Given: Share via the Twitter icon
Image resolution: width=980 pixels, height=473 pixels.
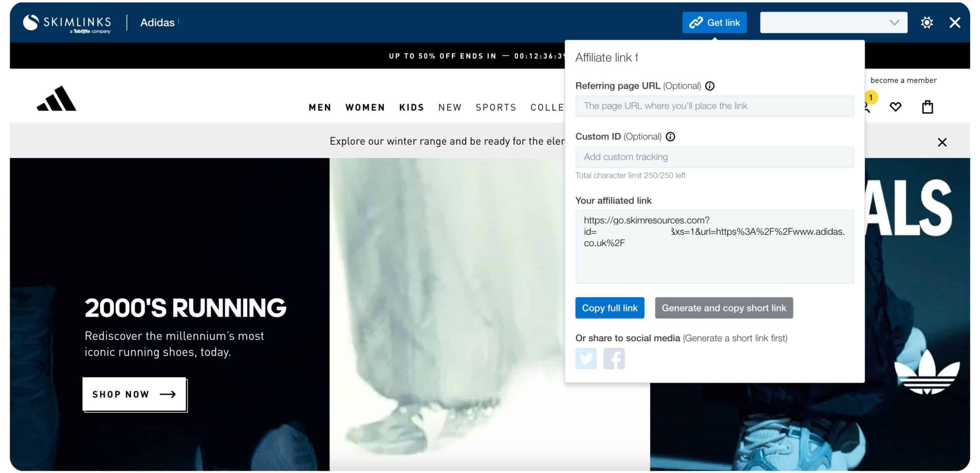Looking at the screenshot, I should (586, 358).
